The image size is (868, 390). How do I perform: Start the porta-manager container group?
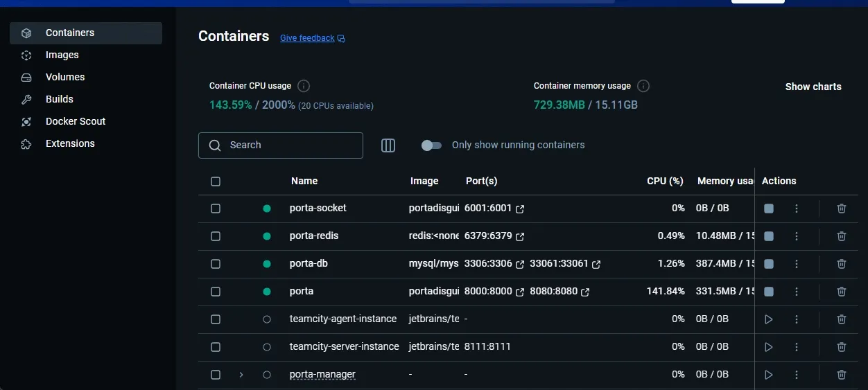pyautogui.click(x=769, y=375)
